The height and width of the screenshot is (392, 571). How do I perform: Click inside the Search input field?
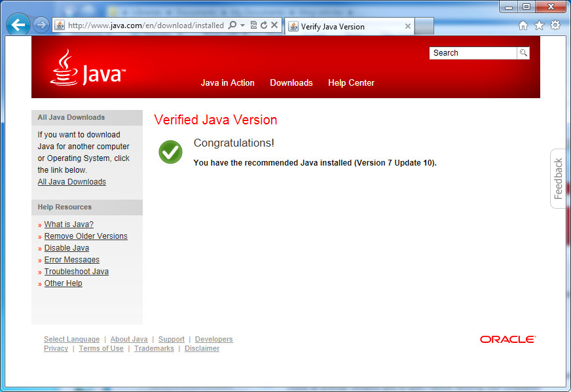471,53
